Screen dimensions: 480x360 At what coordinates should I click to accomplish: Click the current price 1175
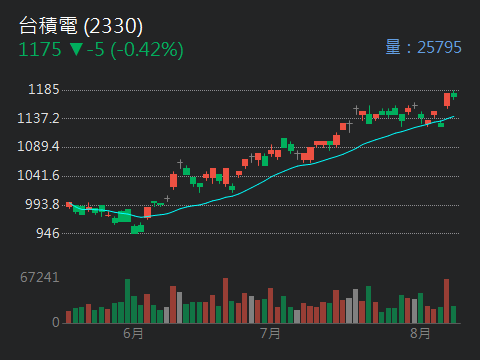[x=40, y=50]
